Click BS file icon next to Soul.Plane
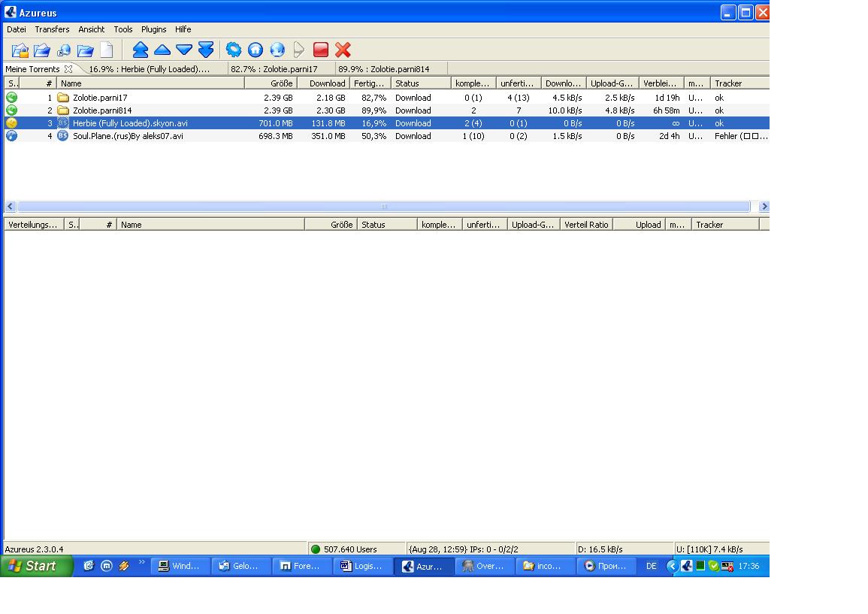868x614 pixels. pyautogui.click(x=63, y=135)
